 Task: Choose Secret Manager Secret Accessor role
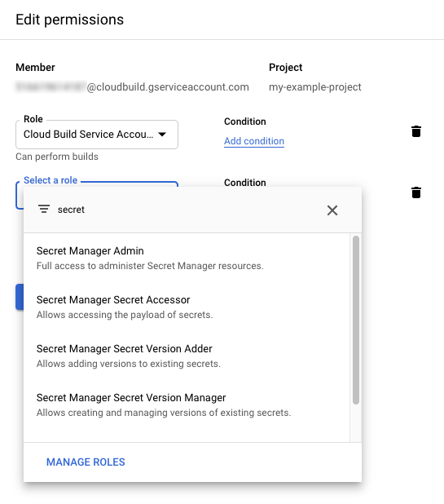(187, 307)
